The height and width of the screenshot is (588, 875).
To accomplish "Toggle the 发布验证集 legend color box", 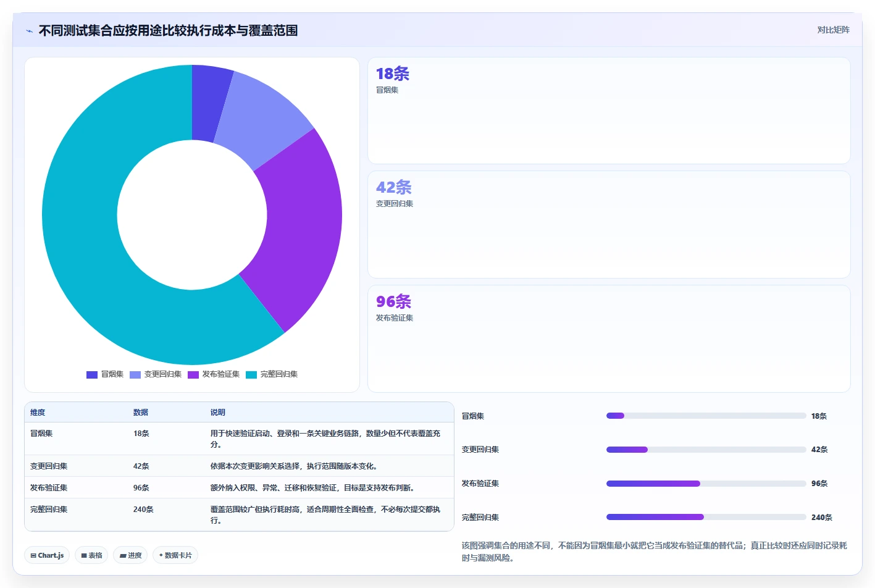I will click(193, 374).
